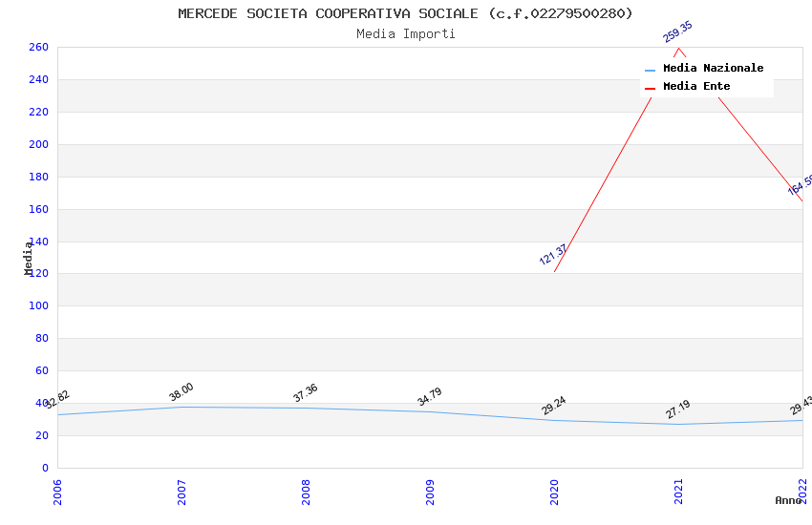
Task: Click the 200 y-axis tick label
Action: coord(38,144)
